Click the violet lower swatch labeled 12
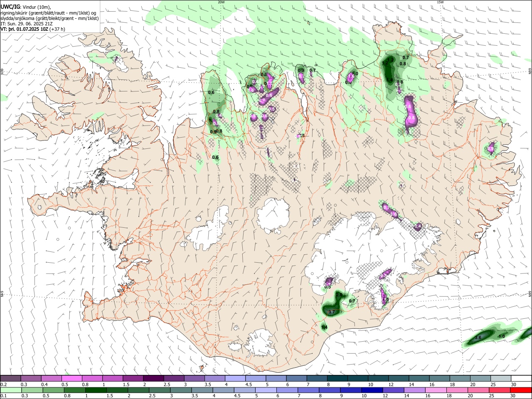 pyautogui.click(x=393, y=390)
